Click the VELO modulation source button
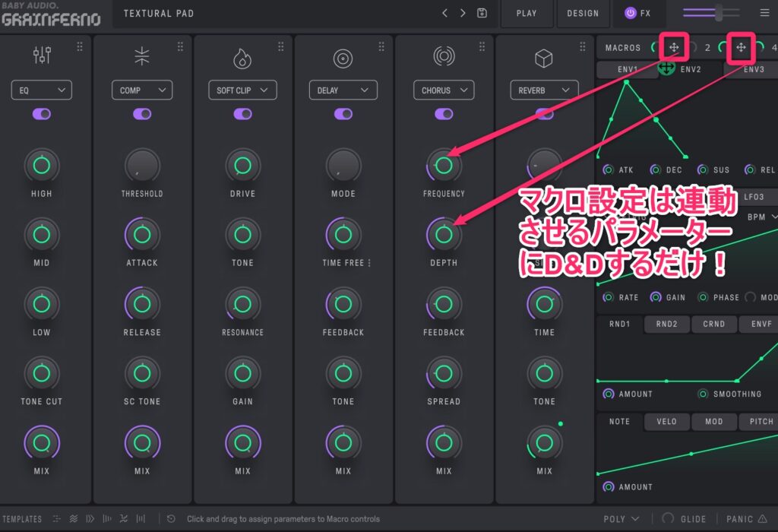This screenshot has height=532, width=778. 666,421
